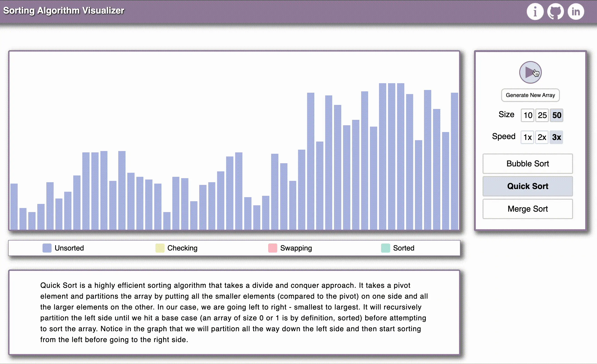
Task: Select size 25 array option
Action: pos(542,115)
